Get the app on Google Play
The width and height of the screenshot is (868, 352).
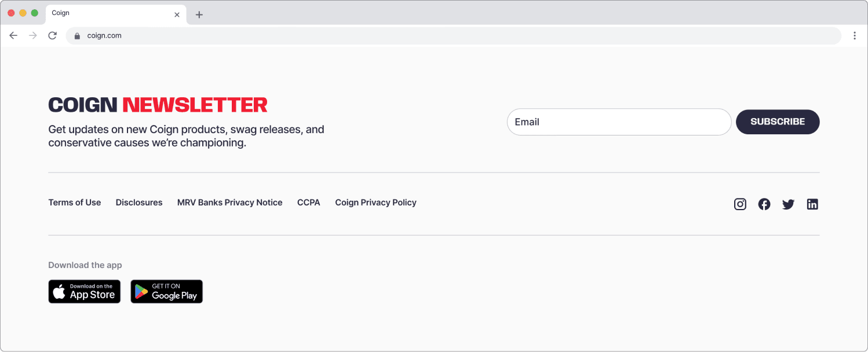tap(166, 291)
